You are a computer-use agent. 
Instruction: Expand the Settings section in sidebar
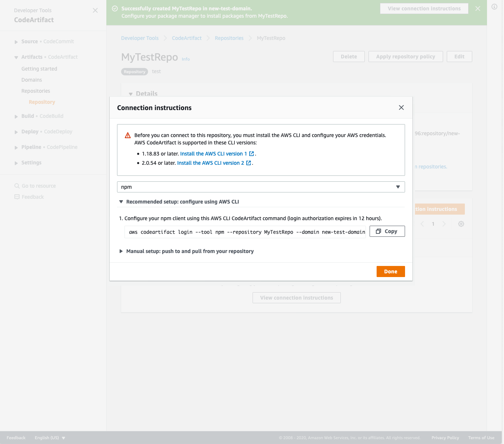click(16, 163)
